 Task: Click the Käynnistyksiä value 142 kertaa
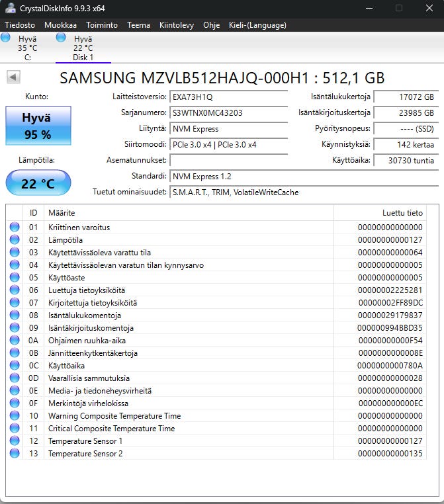click(406, 144)
